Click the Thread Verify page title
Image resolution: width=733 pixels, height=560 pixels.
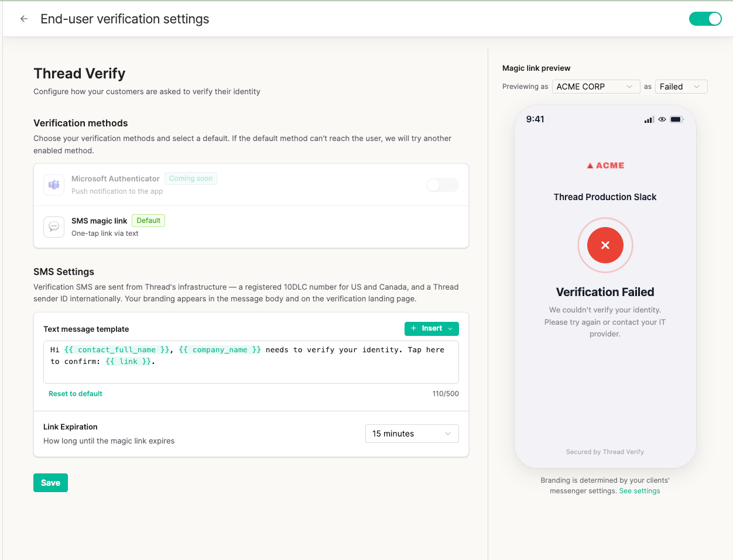(80, 73)
